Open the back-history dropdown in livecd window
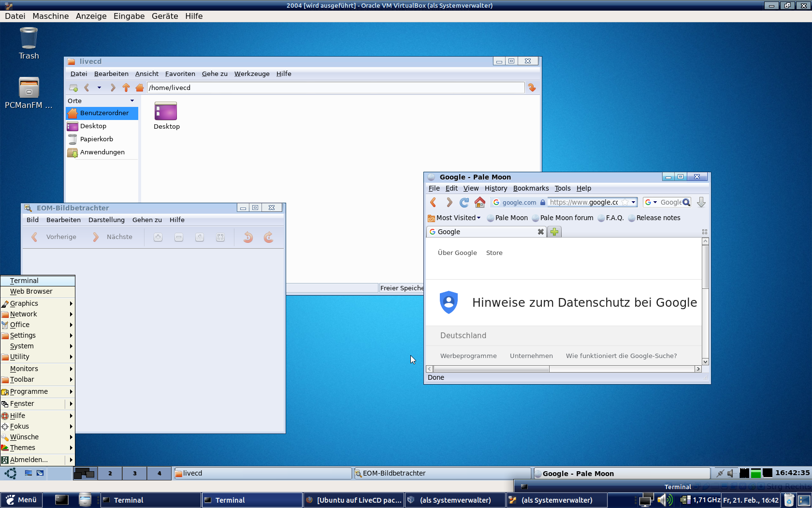 (x=99, y=88)
